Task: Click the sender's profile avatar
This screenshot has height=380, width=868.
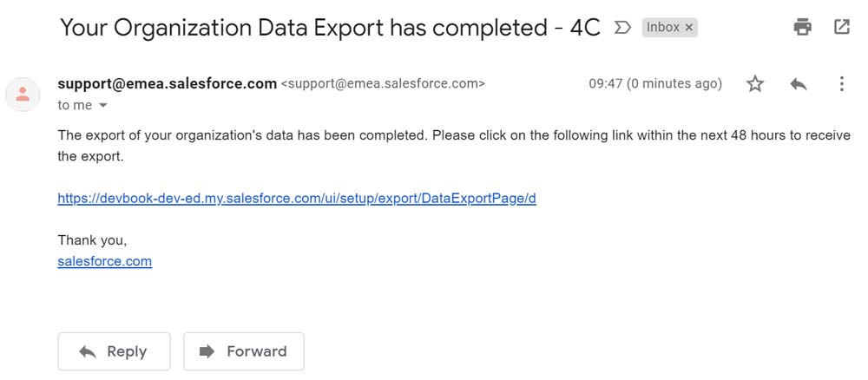Action: coord(23,94)
